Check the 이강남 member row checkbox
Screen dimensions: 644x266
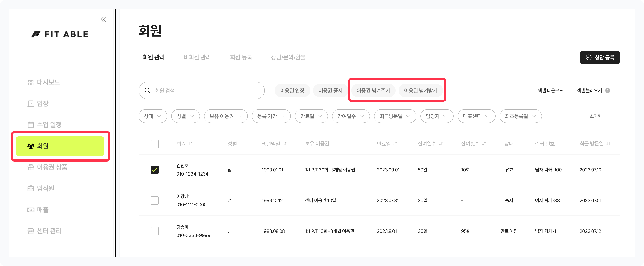pyautogui.click(x=155, y=200)
